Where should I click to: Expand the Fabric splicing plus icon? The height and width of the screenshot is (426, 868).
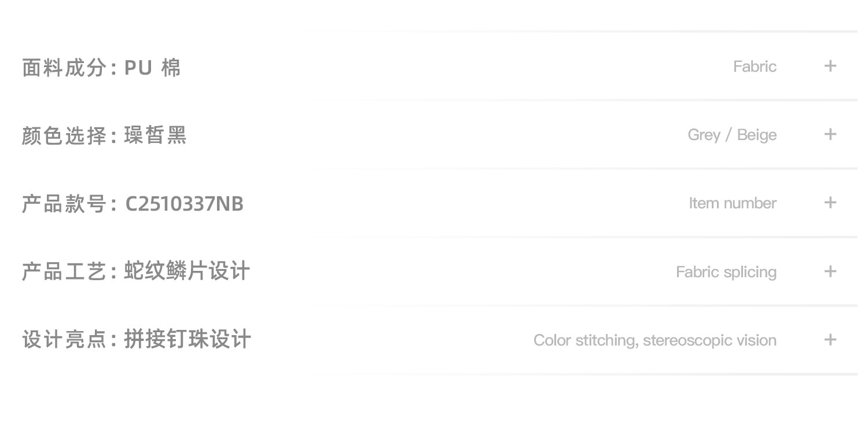(830, 271)
